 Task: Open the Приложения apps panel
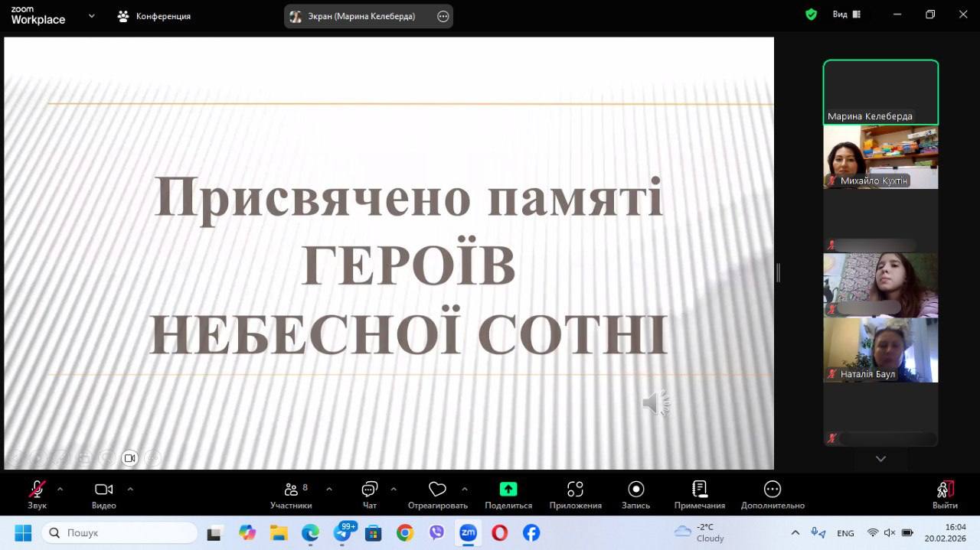575,490
